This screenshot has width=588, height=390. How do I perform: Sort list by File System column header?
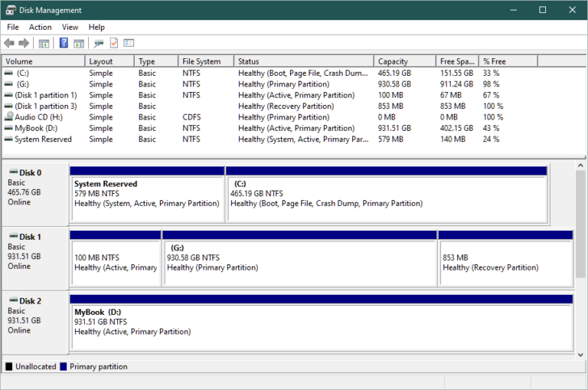[206, 61]
